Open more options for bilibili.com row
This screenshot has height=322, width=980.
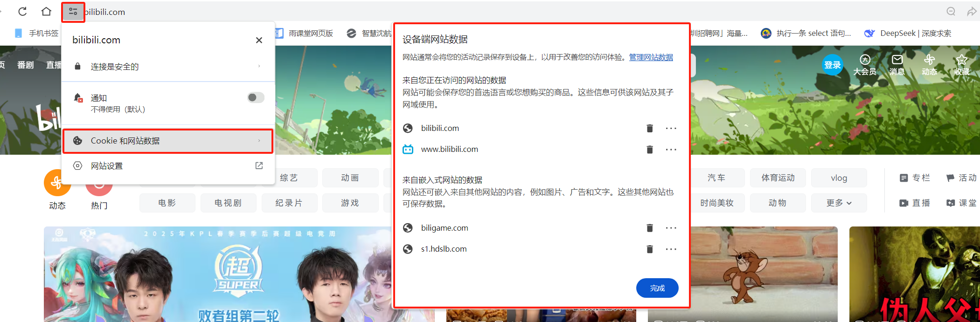pyautogui.click(x=671, y=128)
